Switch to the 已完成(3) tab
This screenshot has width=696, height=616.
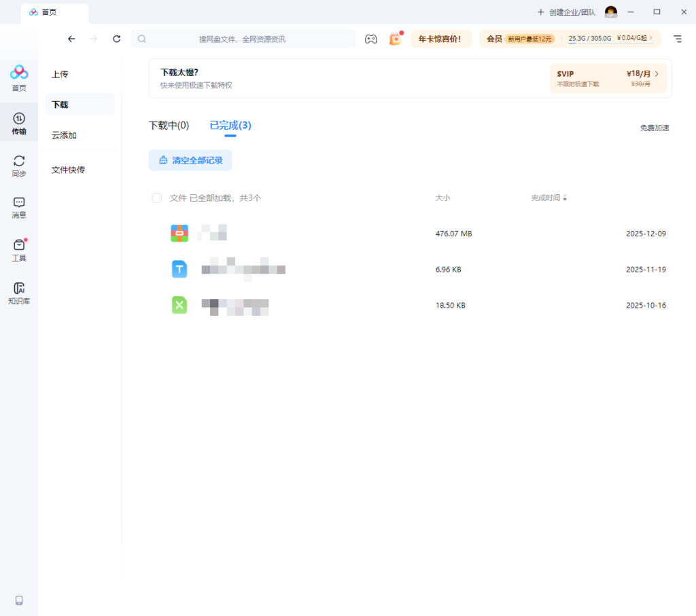(230, 126)
